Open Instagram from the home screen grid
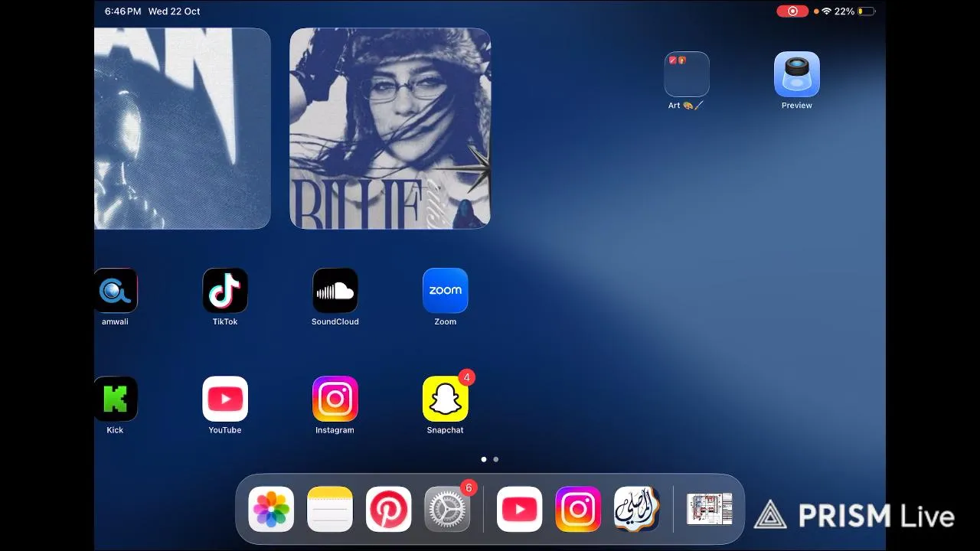 point(335,399)
